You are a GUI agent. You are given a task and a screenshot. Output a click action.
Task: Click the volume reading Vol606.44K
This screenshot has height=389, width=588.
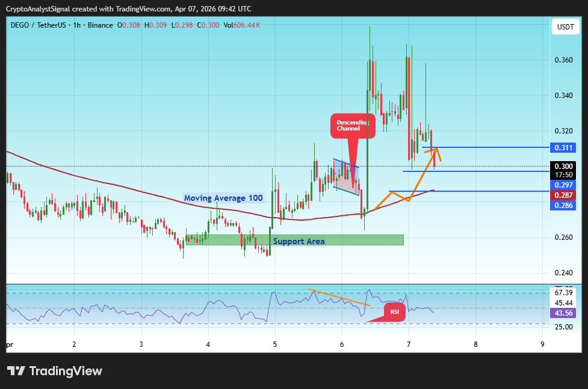pyautogui.click(x=242, y=25)
